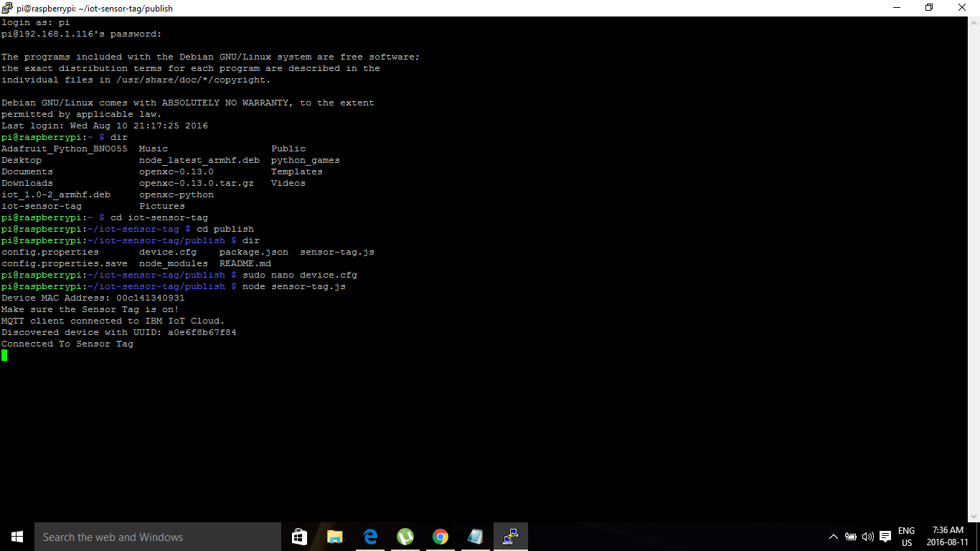Click 'config.properties.save' file name
Viewport: 980px width, 551px height.
(x=65, y=263)
